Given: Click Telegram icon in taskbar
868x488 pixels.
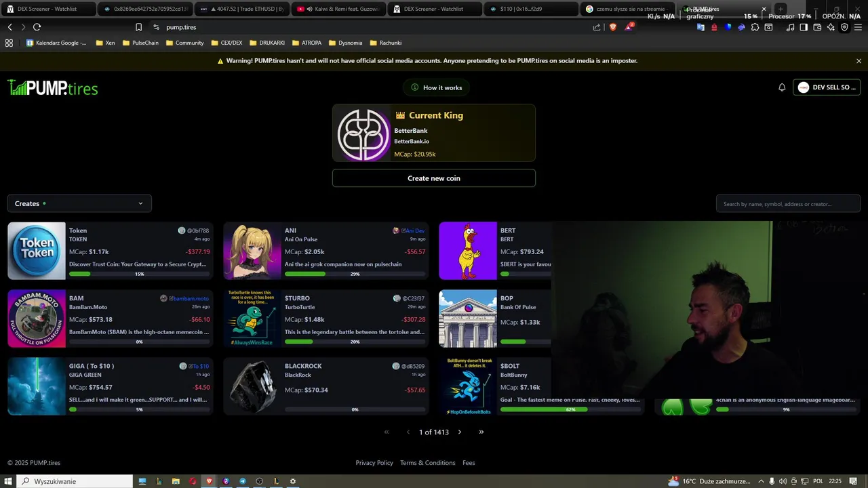Looking at the screenshot, I should 243,481.
